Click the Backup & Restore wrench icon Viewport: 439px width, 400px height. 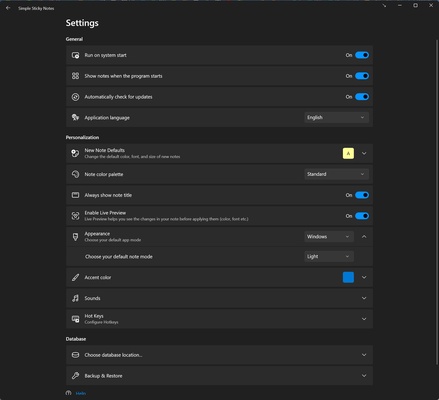(x=76, y=376)
